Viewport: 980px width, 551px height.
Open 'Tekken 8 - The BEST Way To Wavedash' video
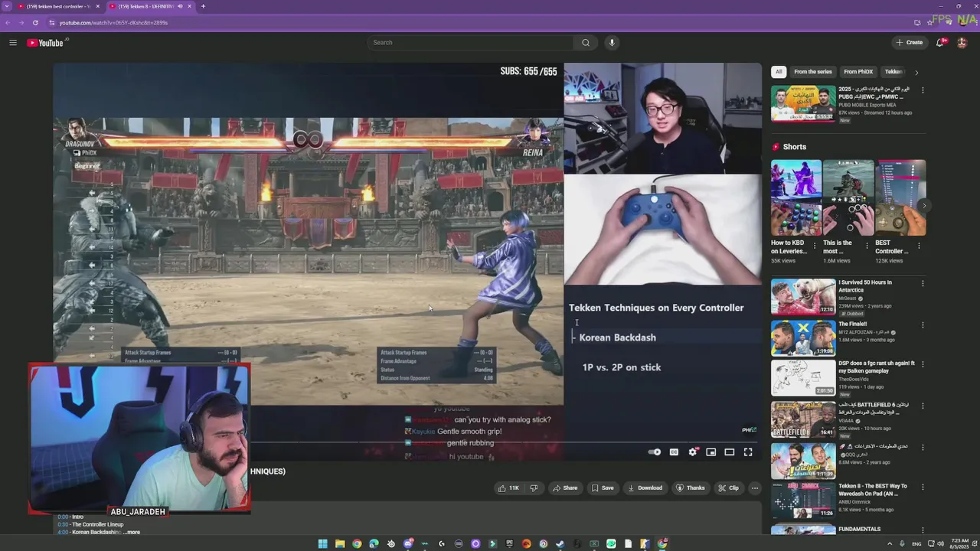click(x=803, y=500)
